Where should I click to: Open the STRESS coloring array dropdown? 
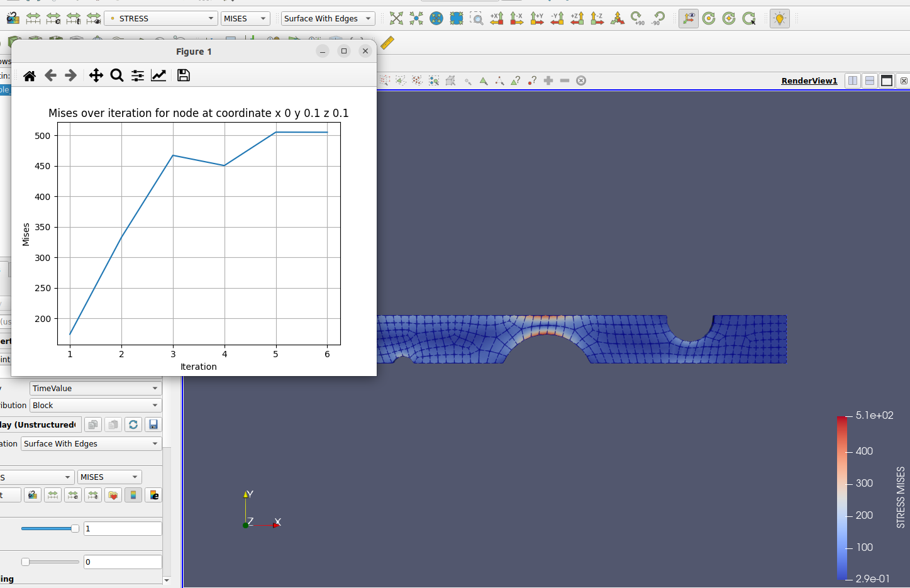[x=161, y=18]
